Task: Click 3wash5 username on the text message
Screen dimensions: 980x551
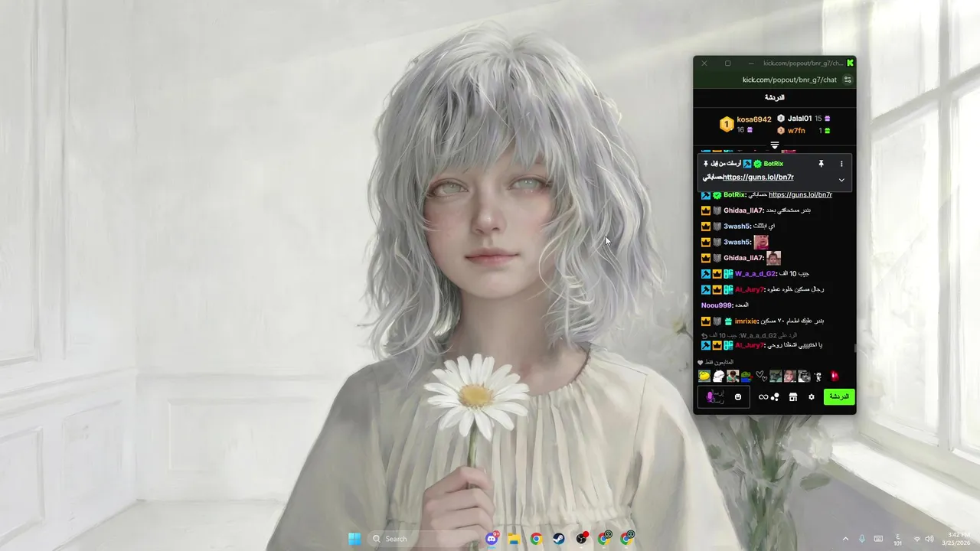Action: coord(737,227)
